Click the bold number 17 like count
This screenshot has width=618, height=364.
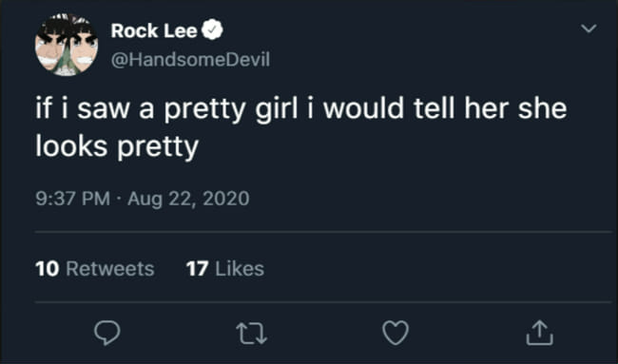pos(197,269)
